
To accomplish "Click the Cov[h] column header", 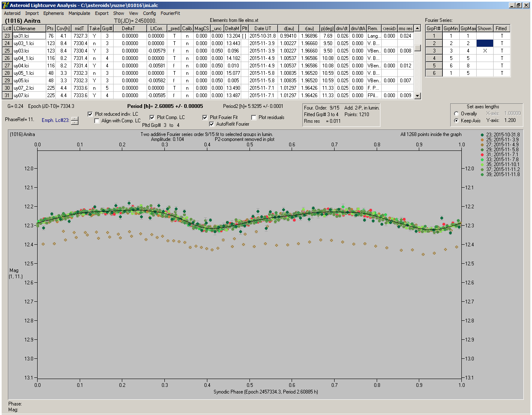I will pyautogui.click(x=64, y=29).
